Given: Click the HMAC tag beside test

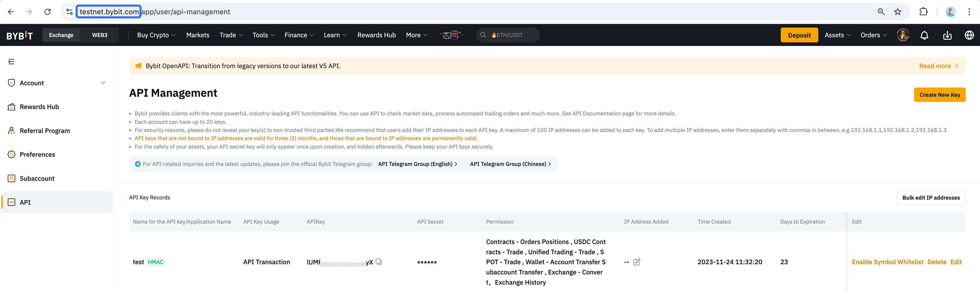Looking at the screenshot, I should pyautogui.click(x=156, y=262).
